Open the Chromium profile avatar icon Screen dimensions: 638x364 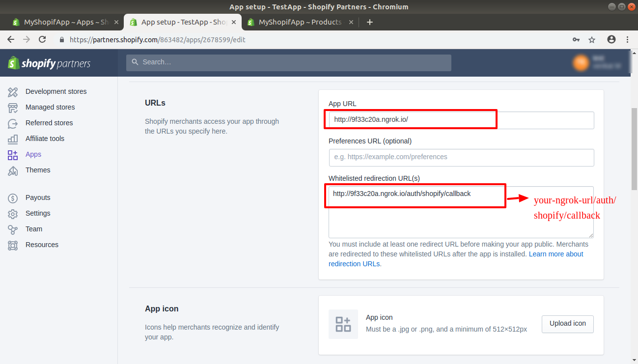pos(611,39)
